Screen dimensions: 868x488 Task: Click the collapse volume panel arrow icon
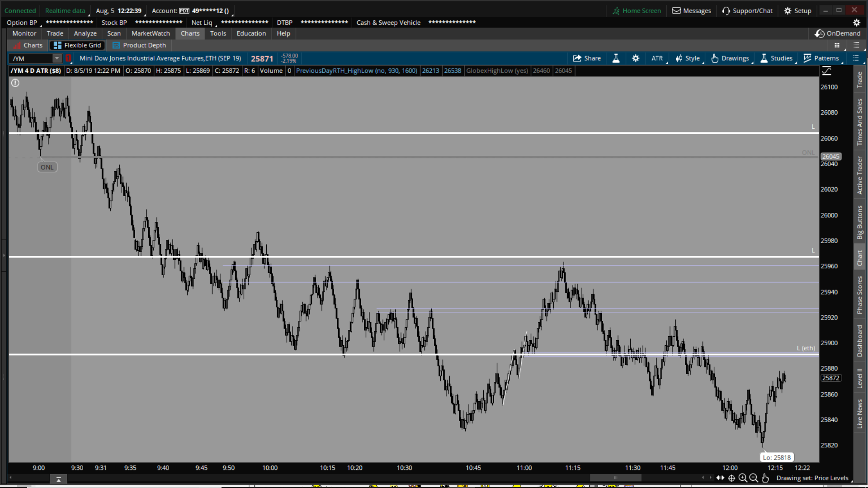click(58, 479)
